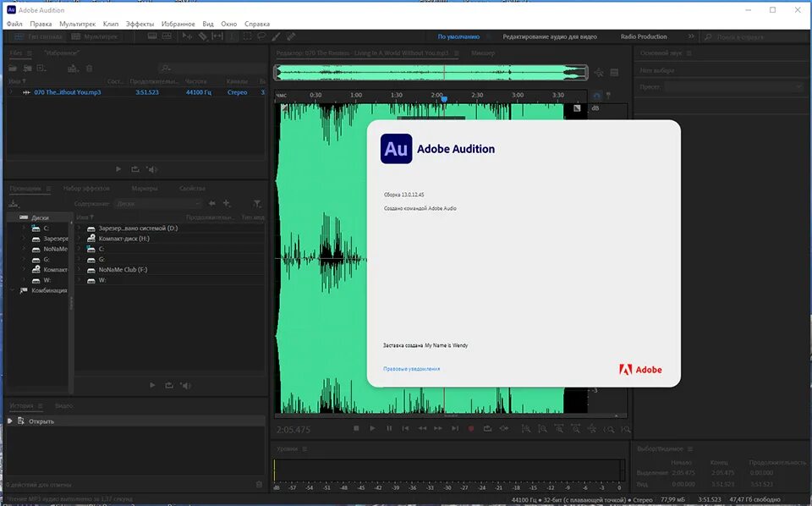Switch to the Набор эффектов tab
The width and height of the screenshot is (812, 506).
(x=86, y=188)
